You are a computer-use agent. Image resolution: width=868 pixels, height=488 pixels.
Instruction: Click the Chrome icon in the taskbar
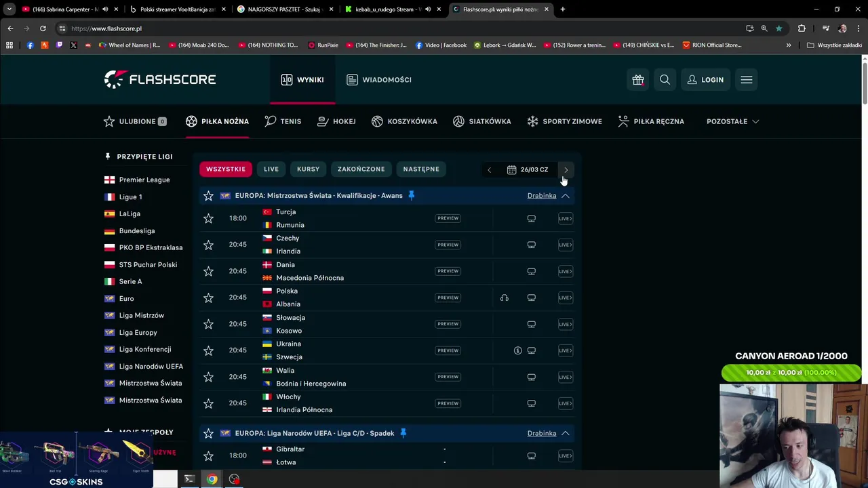pos(212,479)
